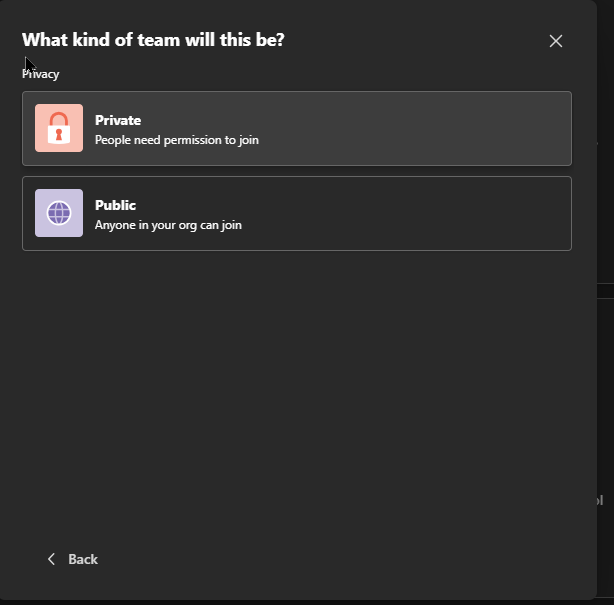Screen dimensions: 614x605
Task: Click the 'What kind of team' heading
Action: (x=153, y=40)
